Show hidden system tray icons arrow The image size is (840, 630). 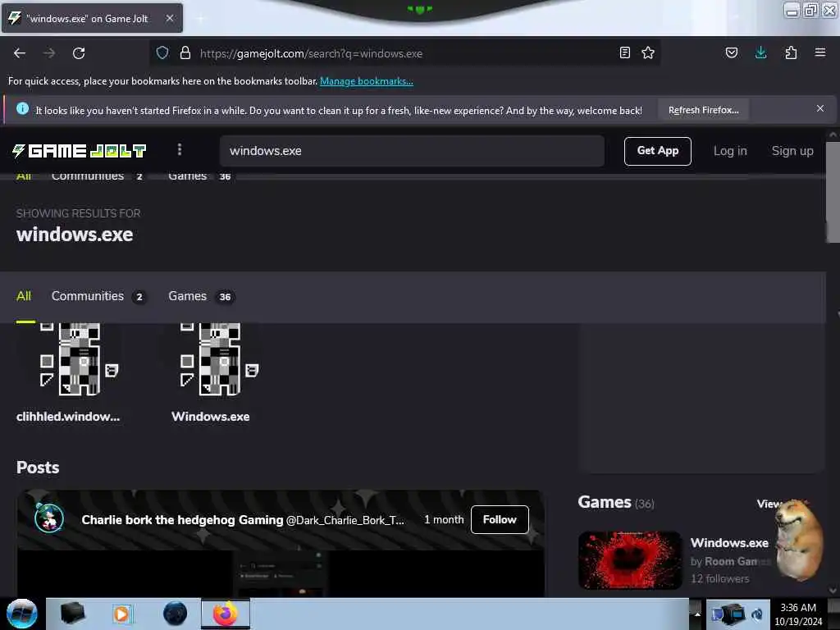coord(697,614)
